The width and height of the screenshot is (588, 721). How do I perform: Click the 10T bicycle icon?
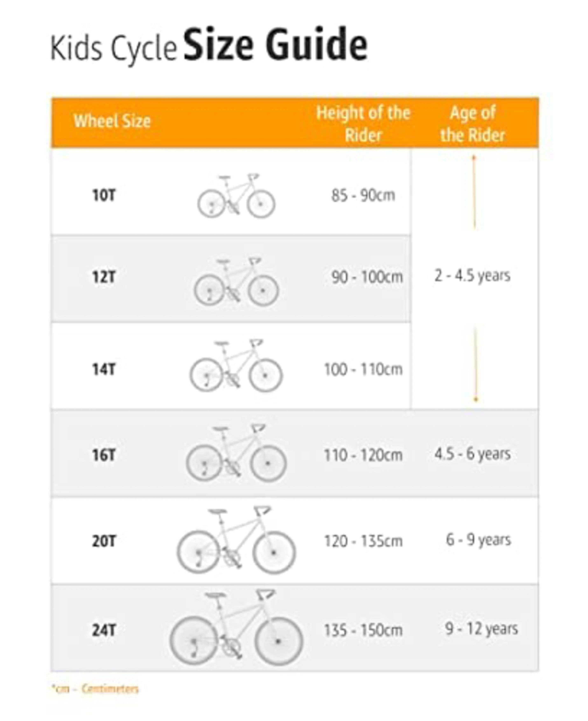[x=236, y=196]
